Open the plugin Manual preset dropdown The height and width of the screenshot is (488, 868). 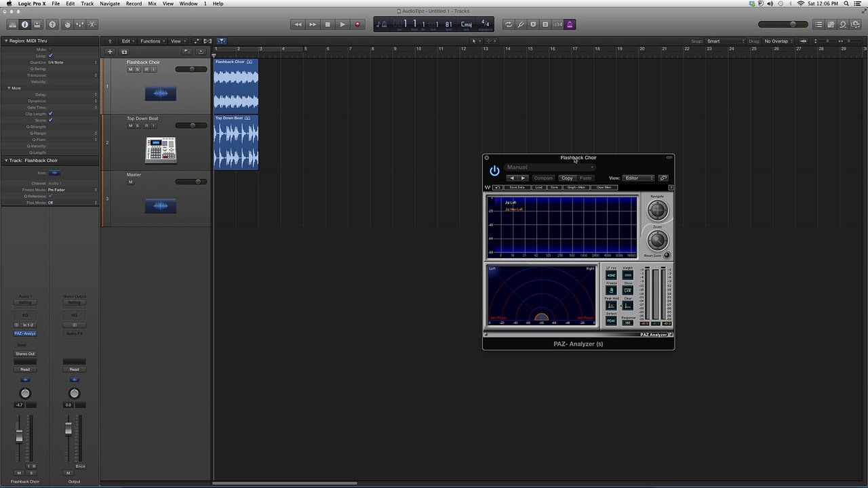(x=550, y=167)
